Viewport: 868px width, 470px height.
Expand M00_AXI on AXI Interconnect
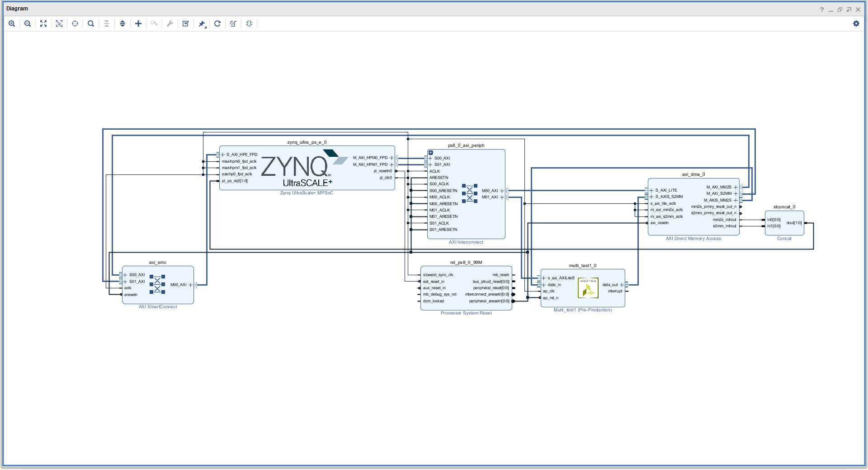coord(502,191)
